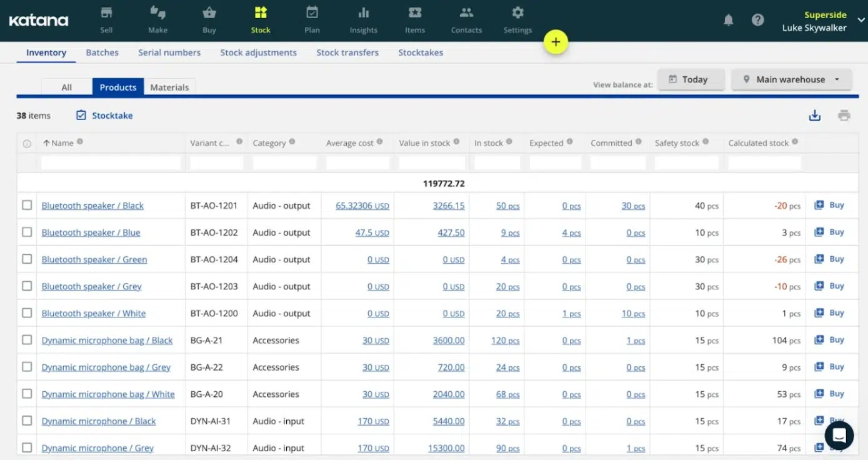Select the Bluetooth speaker / Black checkbox
The image size is (868, 460).
coord(27,205)
